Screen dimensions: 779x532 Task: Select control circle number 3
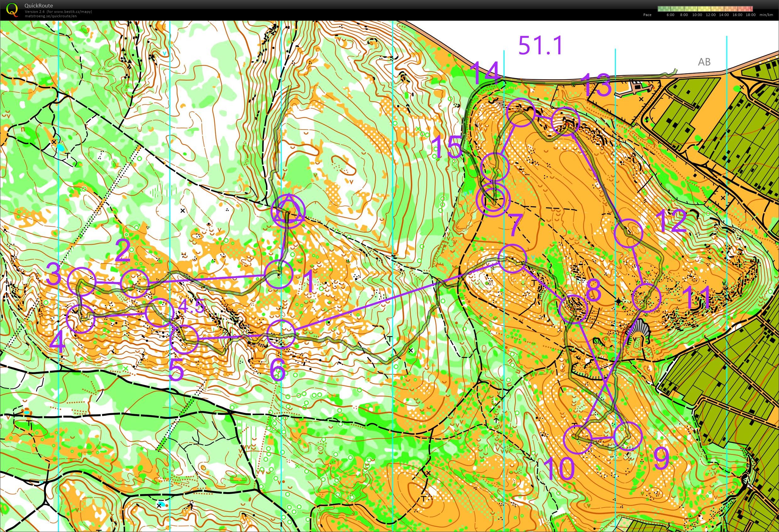point(81,282)
